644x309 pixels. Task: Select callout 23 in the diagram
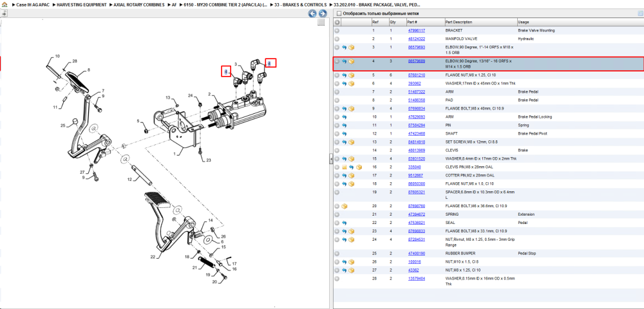(208, 160)
